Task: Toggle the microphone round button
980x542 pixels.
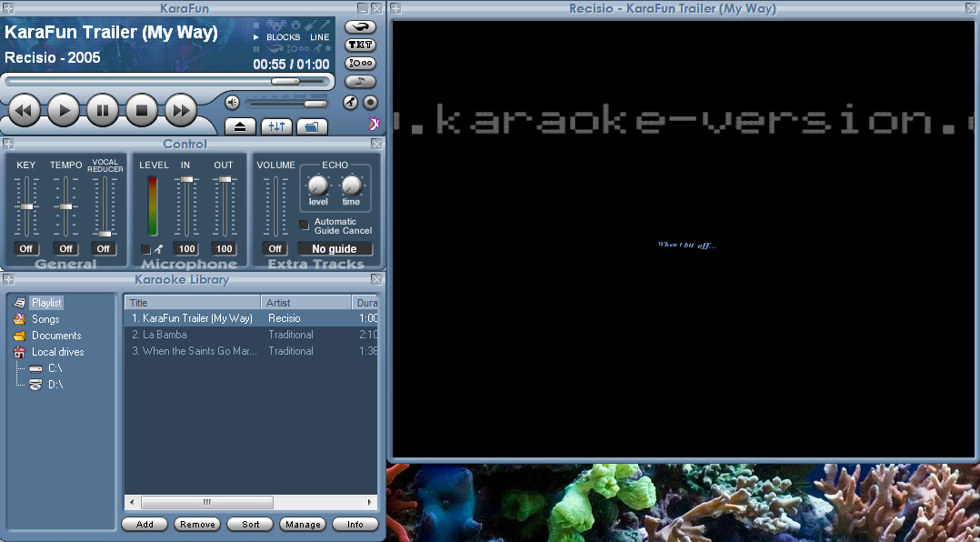Action: (x=351, y=103)
